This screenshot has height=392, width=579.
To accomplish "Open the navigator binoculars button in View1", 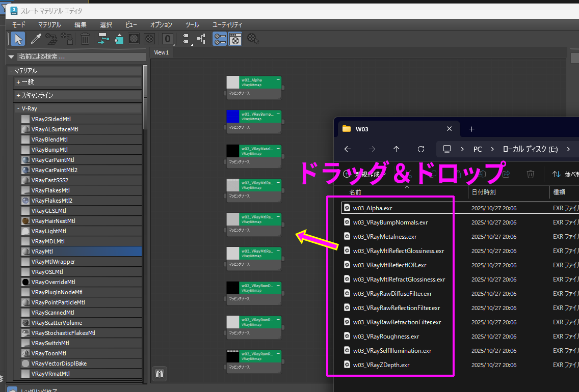I will click(160, 374).
